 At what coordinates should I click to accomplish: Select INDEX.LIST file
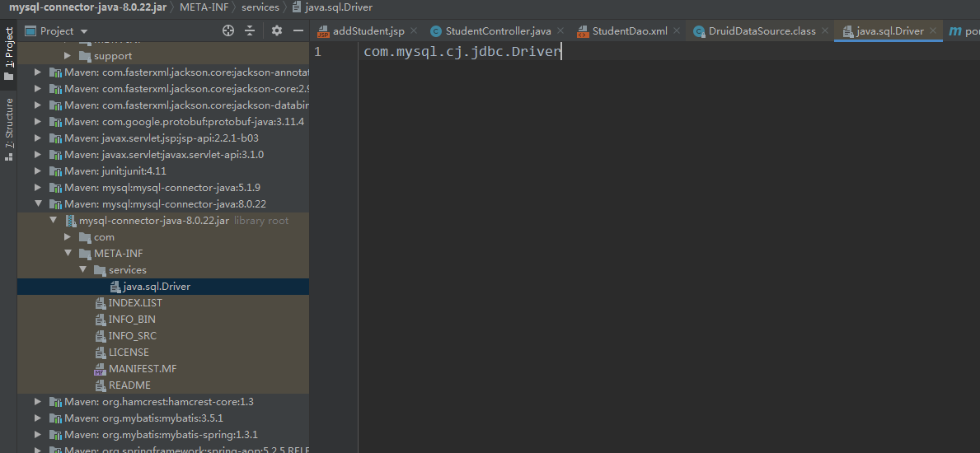coord(136,302)
